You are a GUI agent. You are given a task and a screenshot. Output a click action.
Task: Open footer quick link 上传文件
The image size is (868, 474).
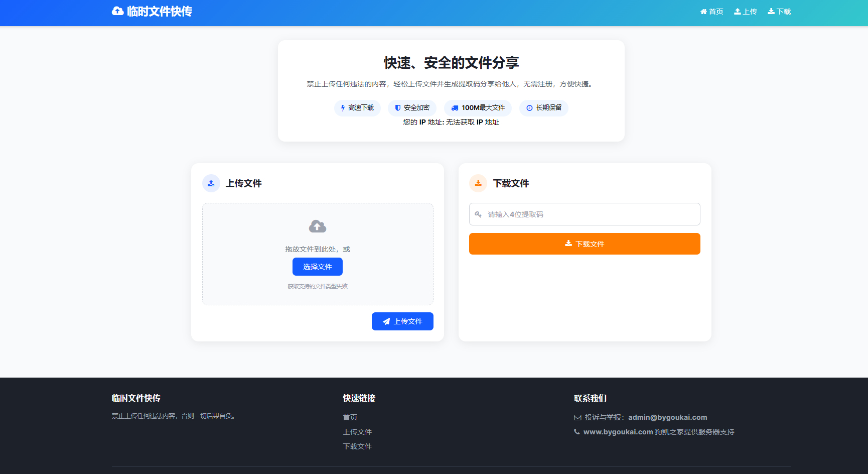coord(357,432)
